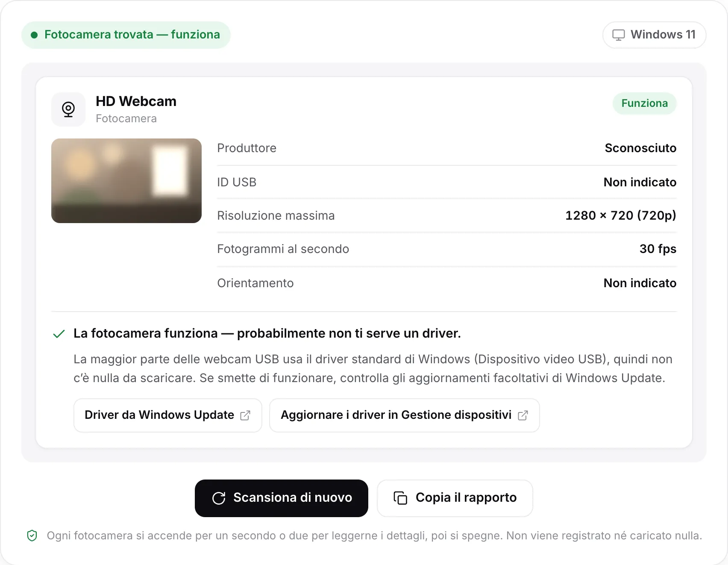Image resolution: width=728 pixels, height=565 pixels.
Task: Select the HD Webcam device name
Action: (x=136, y=101)
